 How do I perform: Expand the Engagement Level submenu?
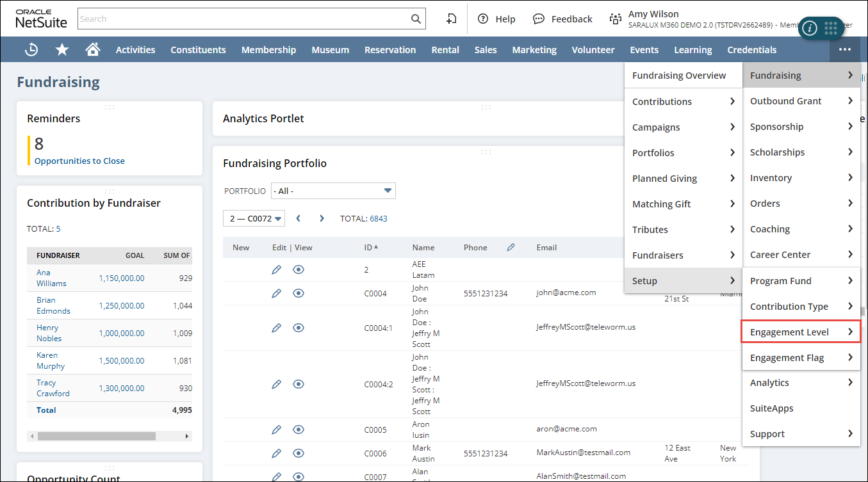click(801, 332)
